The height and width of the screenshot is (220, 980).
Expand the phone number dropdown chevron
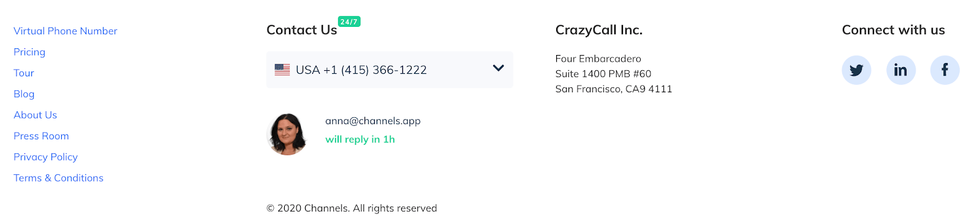[499, 68]
